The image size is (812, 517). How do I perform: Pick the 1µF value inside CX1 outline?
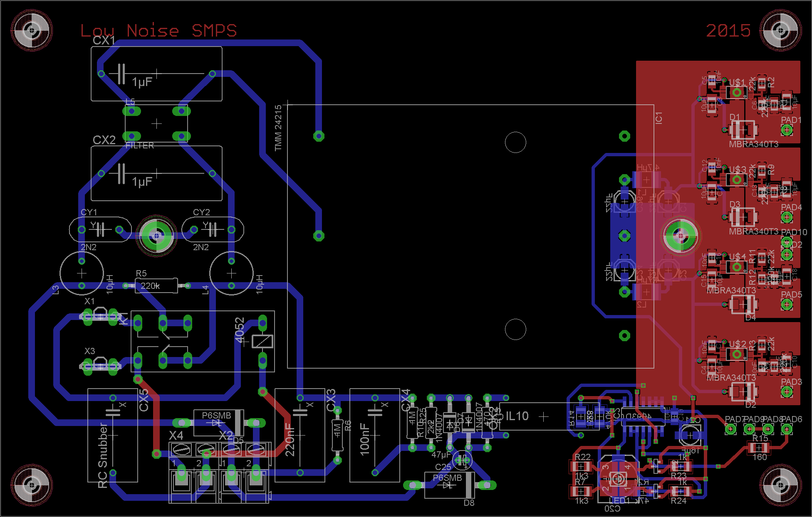142,82
